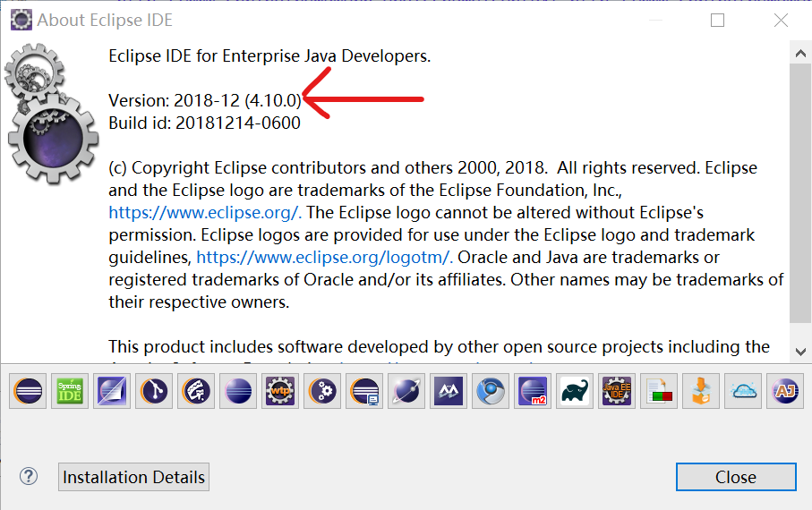
Task: Open the Spring IDE feature icon
Action: [70, 391]
